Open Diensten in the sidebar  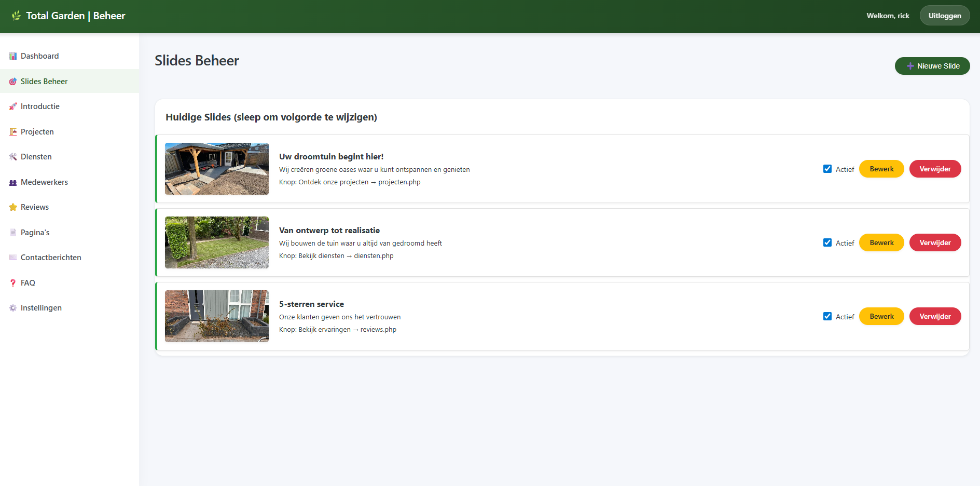70,157
